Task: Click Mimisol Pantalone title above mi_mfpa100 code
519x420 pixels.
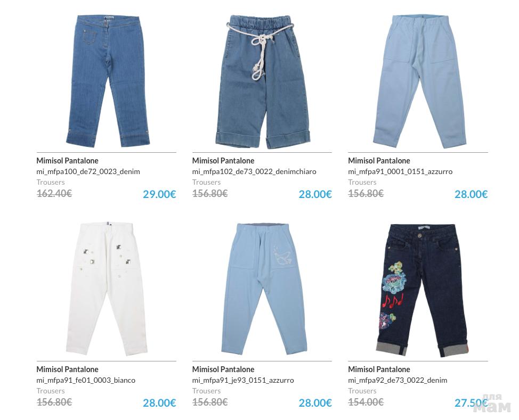Action: point(67,161)
